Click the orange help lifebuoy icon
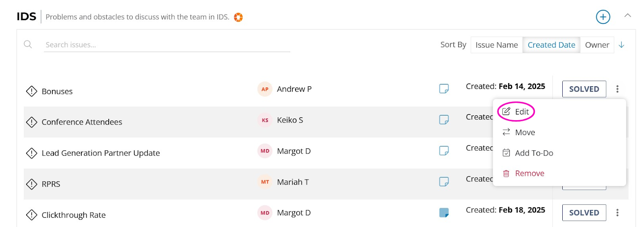 tap(238, 17)
